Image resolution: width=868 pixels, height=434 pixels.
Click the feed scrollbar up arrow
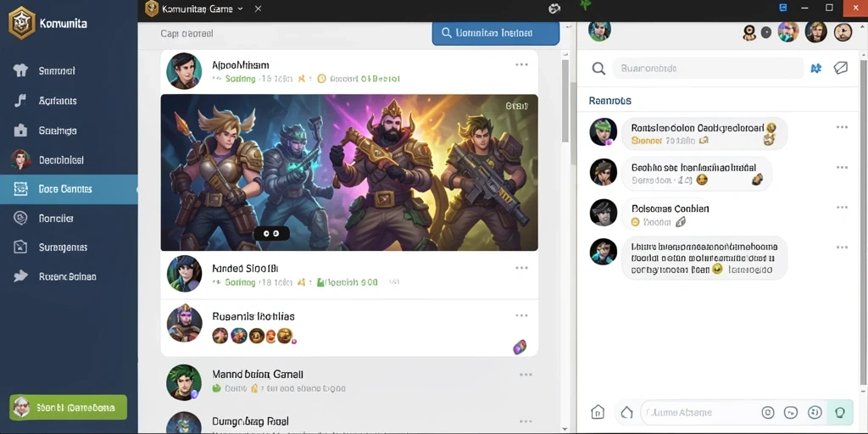point(565,55)
